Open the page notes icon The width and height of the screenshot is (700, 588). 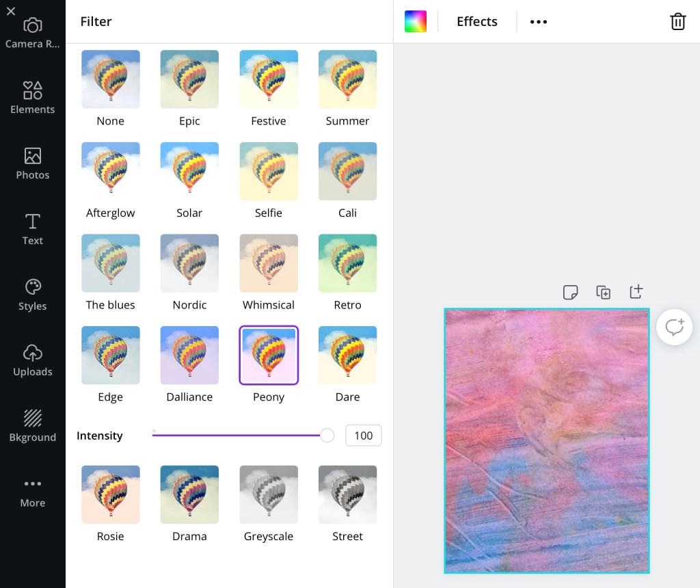[570, 293]
